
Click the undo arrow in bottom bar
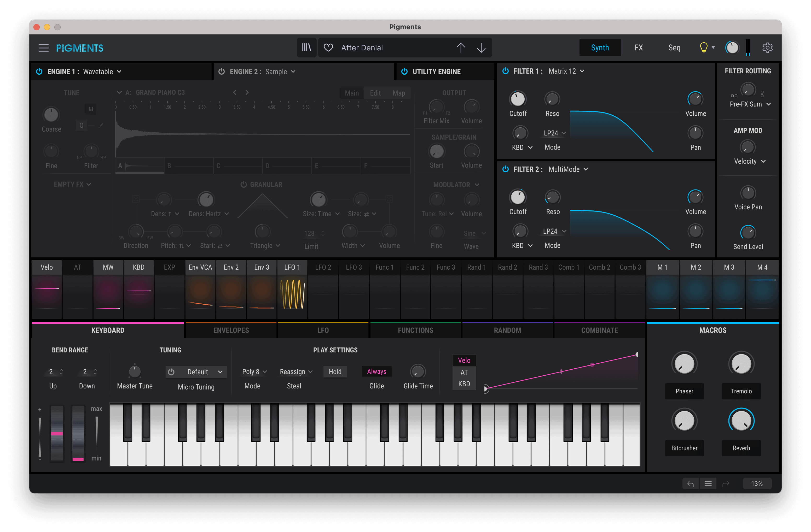tap(690, 483)
